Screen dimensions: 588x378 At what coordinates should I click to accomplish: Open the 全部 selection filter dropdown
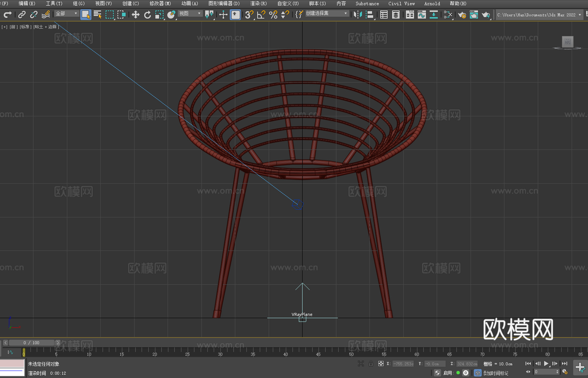tap(67, 13)
